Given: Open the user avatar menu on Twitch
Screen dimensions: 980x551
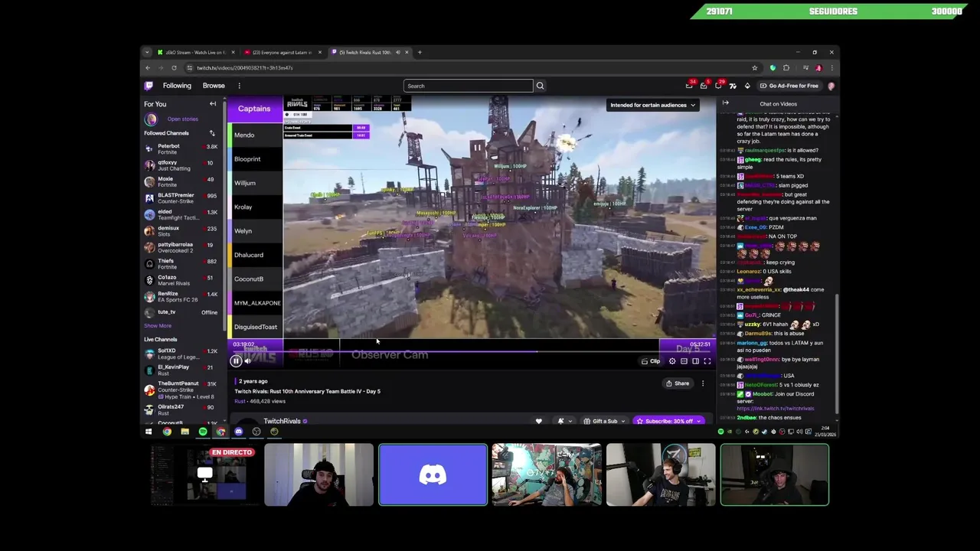Looking at the screenshot, I should (x=831, y=86).
